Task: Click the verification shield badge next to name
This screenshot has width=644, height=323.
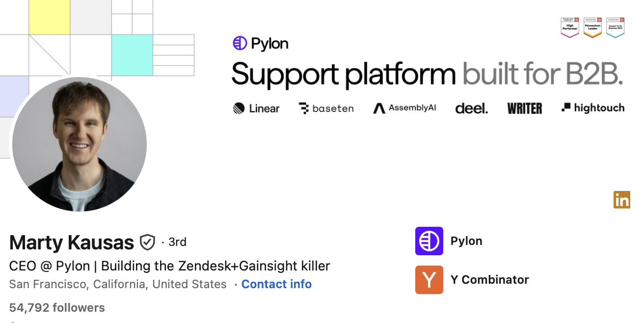Action: 147,242
